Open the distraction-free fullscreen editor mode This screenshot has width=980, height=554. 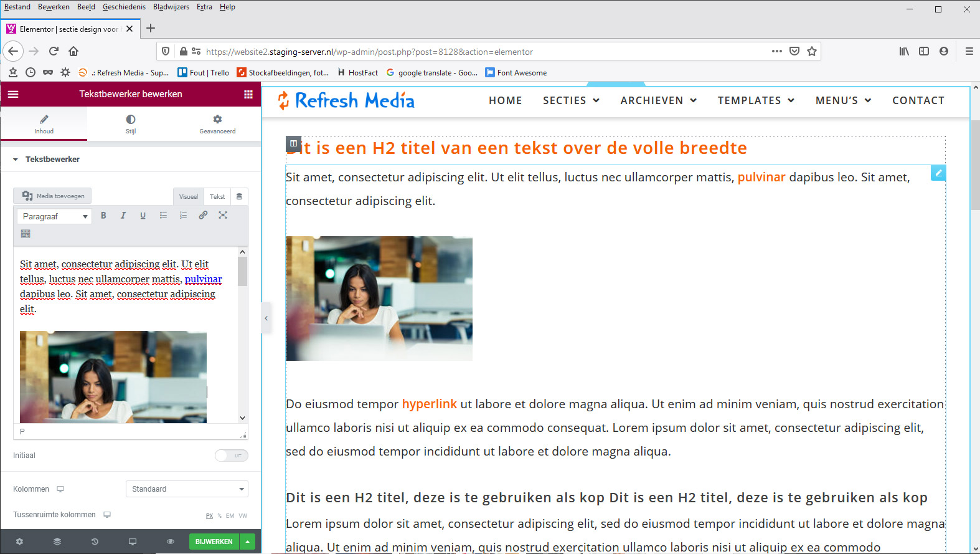click(223, 216)
